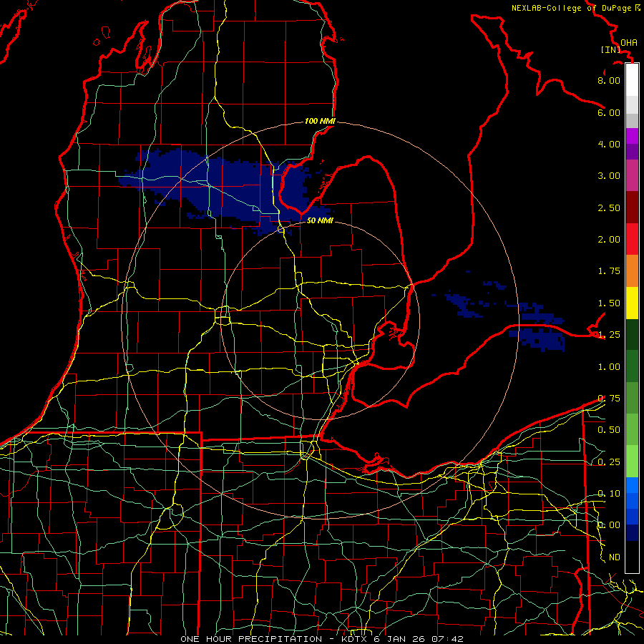This screenshot has height=644, width=644.
Task: Select the light blue swatch above 0.10
Action: tap(632, 485)
